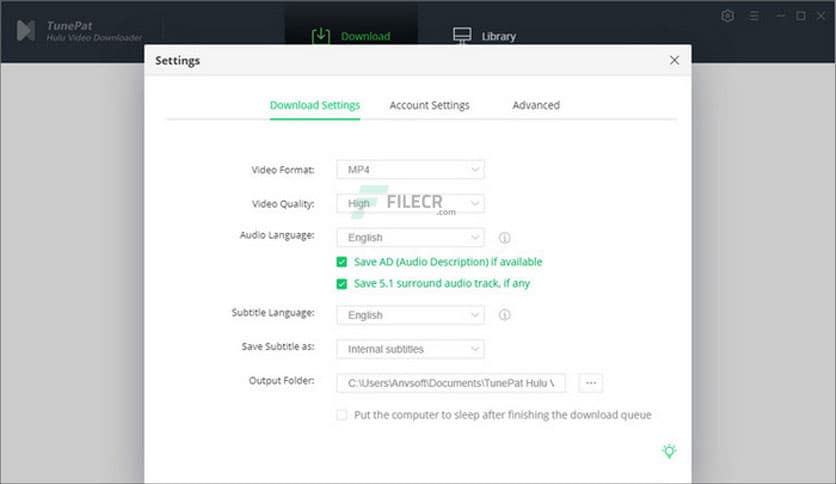Screen dimensions: 836x484
Task: Click info icon beside Audio Language
Action: click(504, 238)
